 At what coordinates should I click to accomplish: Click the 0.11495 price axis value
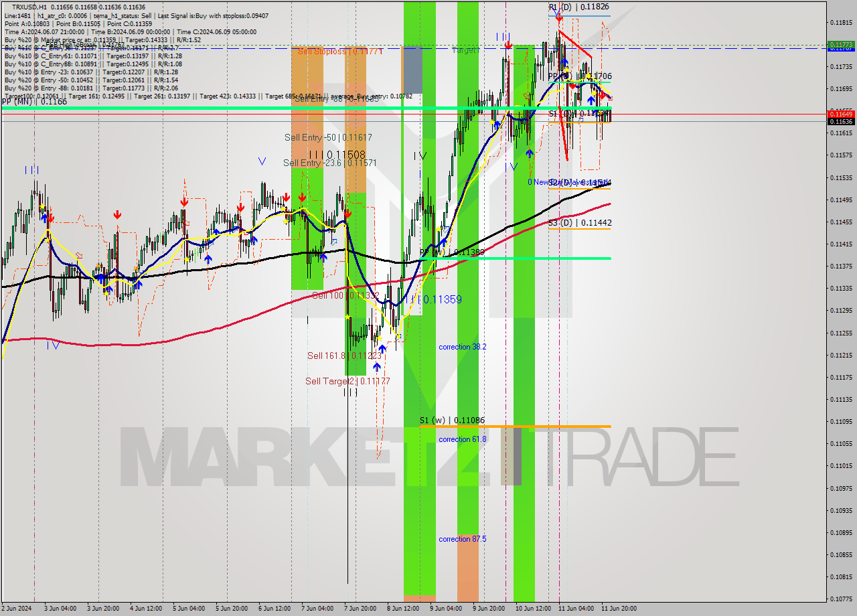pos(841,200)
